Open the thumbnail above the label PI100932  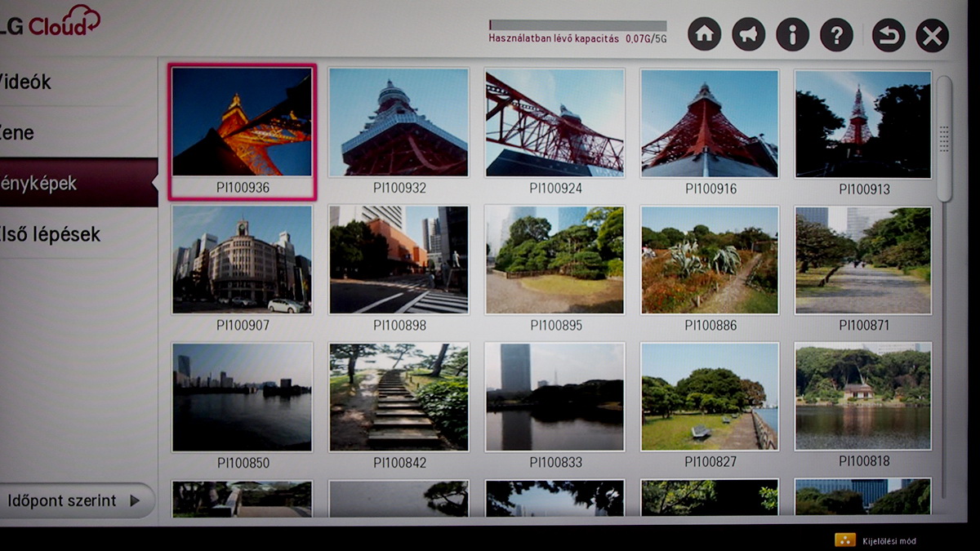(x=399, y=122)
